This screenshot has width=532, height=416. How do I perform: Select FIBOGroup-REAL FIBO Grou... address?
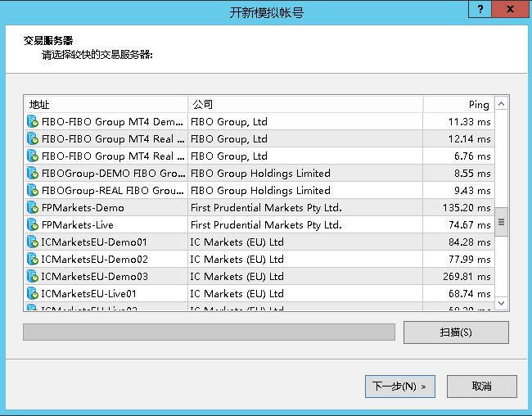click(x=113, y=191)
